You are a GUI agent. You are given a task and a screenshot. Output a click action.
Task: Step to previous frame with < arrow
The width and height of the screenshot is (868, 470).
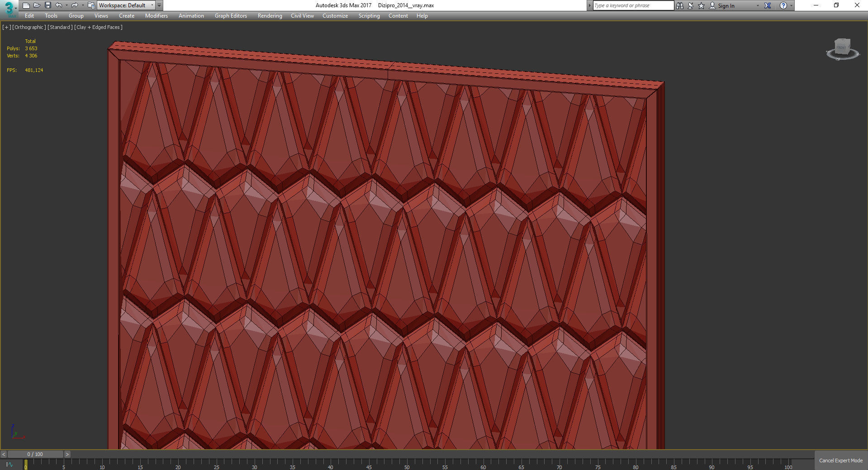point(4,454)
